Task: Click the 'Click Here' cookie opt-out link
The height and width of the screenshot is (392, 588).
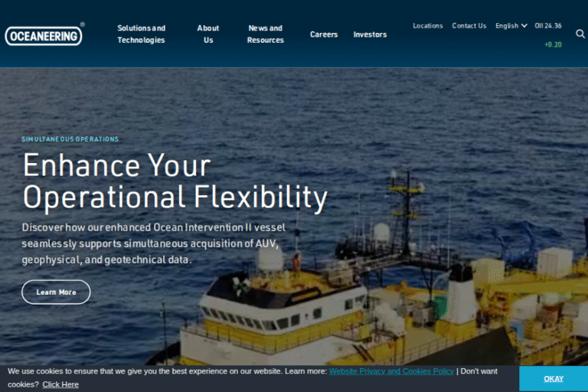Action: click(60, 384)
